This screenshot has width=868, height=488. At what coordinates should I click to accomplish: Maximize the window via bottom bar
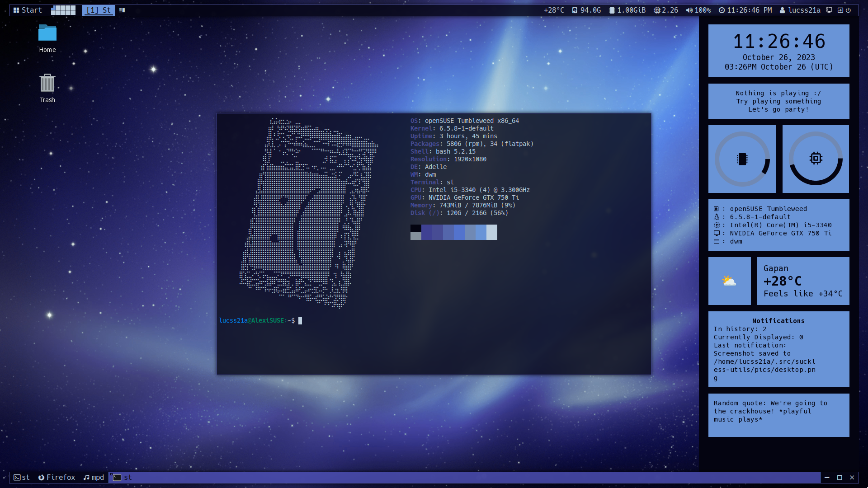point(840,477)
